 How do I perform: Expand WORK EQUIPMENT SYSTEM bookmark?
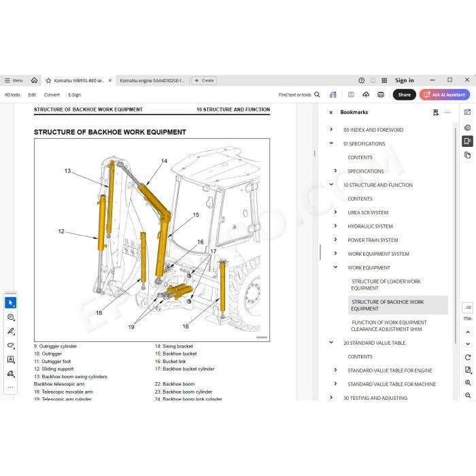[x=335, y=253]
